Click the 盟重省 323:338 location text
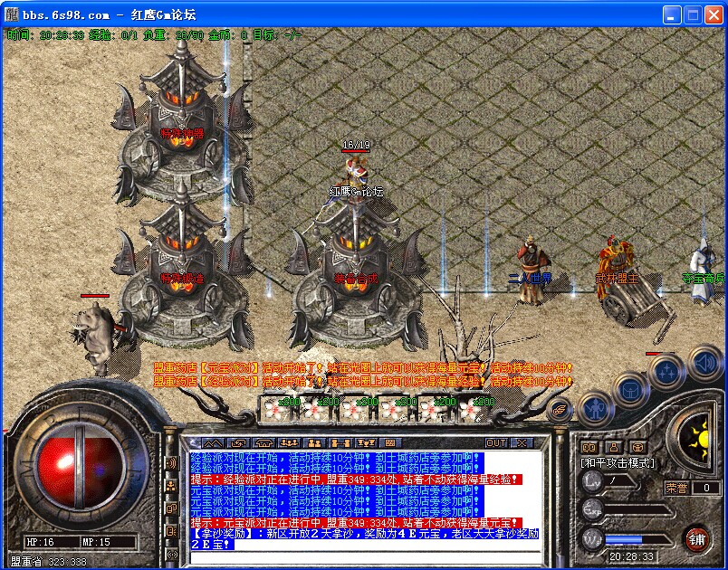This screenshot has height=570, width=728. 48,562
